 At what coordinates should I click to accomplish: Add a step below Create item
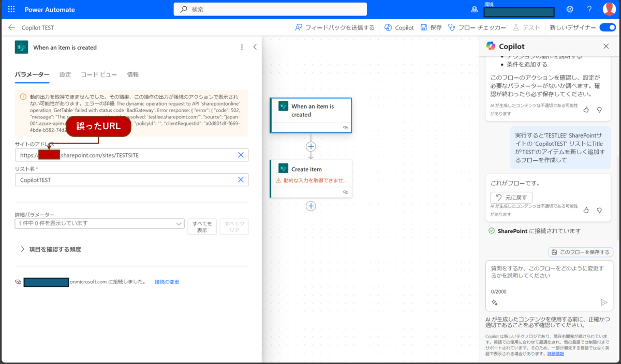click(311, 206)
